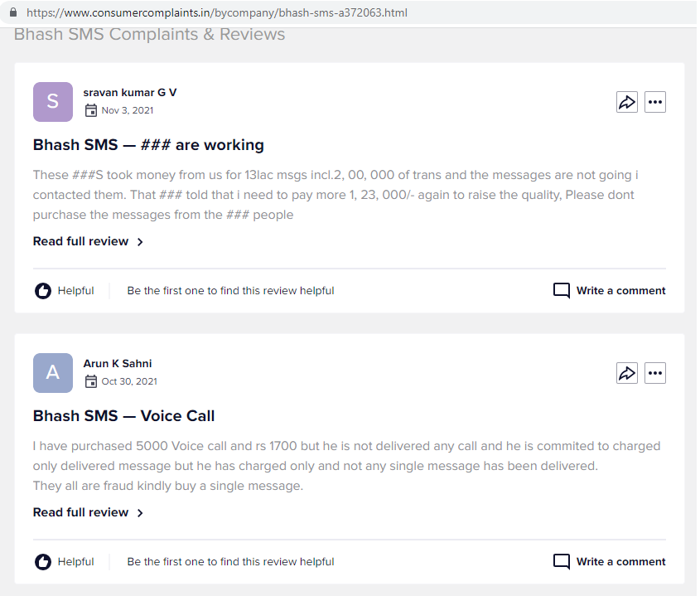
Task: Click comment bubble icon on sravan's review
Action: click(562, 291)
